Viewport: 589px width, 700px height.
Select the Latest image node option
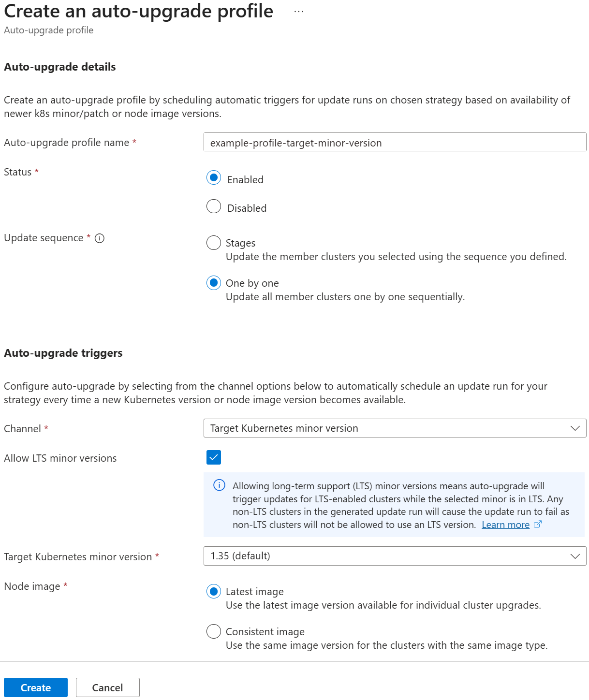214,591
